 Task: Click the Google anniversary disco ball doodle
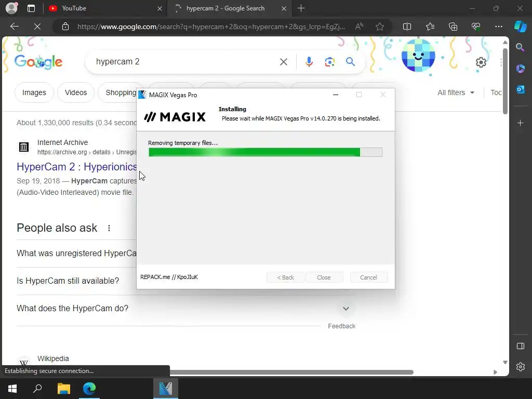[418, 56]
